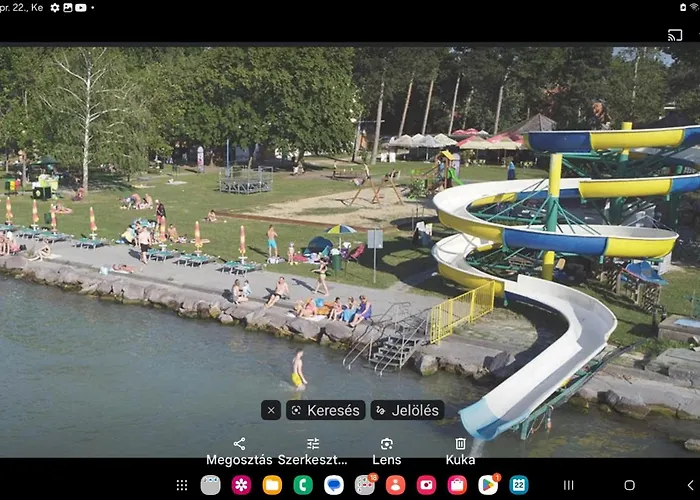Viewport: 700px width, 500px height.
Task: Open the blue Messages app
Action: (x=334, y=485)
